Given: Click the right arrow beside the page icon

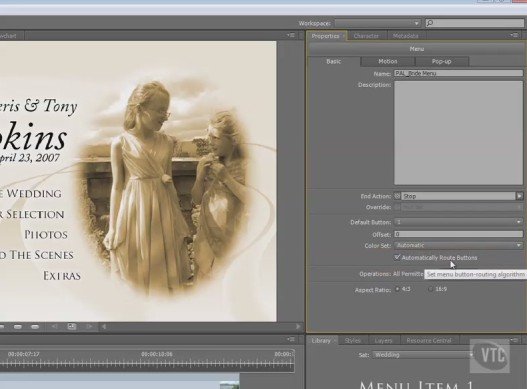Looking at the screenshot, I should (89, 326).
